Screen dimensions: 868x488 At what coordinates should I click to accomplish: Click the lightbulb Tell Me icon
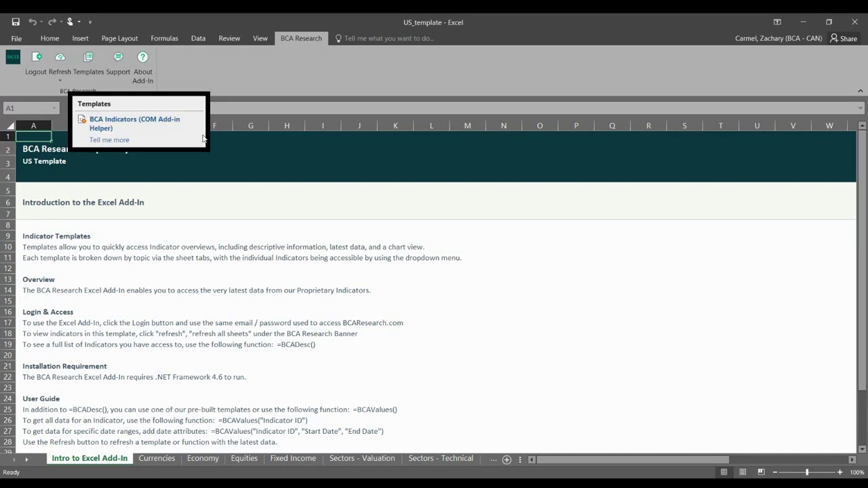(338, 39)
